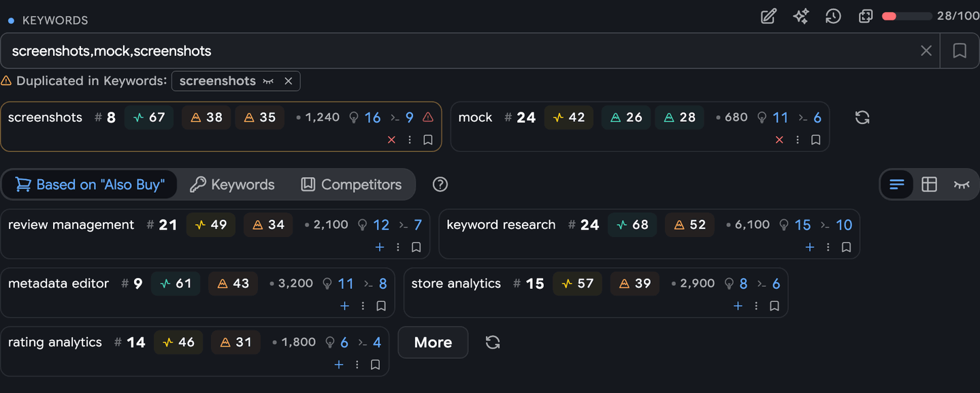Select the table view layout
Image resolution: width=980 pixels, height=393 pixels.
[929, 185]
